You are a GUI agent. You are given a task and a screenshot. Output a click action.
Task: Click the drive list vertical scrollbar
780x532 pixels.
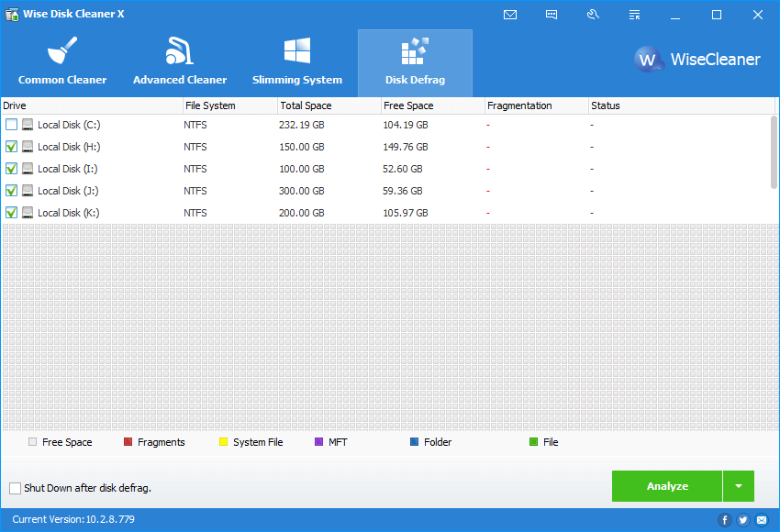(x=774, y=152)
